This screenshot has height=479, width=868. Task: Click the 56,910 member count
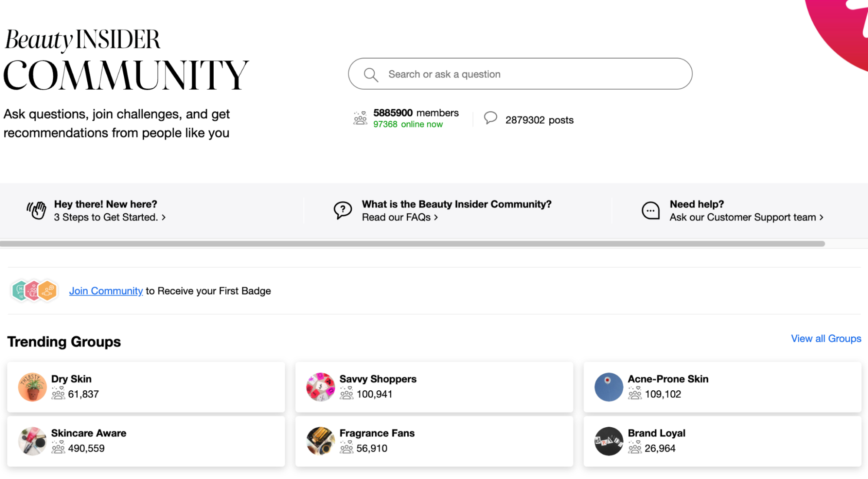click(372, 448)
